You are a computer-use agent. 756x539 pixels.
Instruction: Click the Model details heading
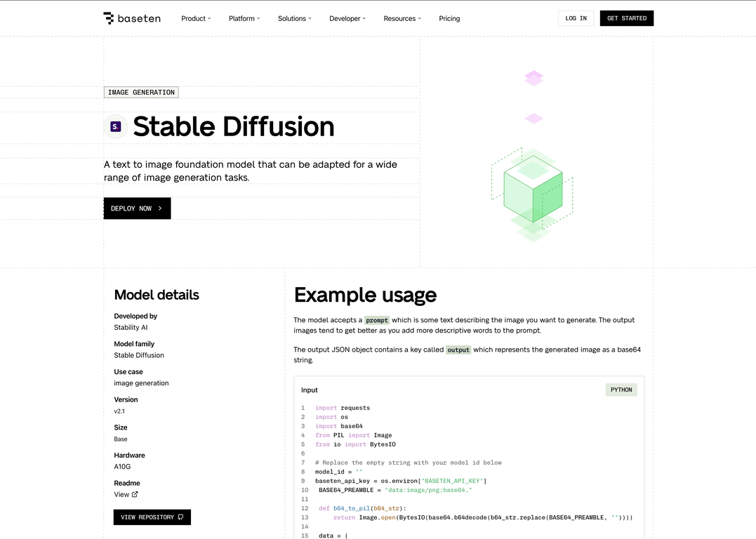pos(157,295)
